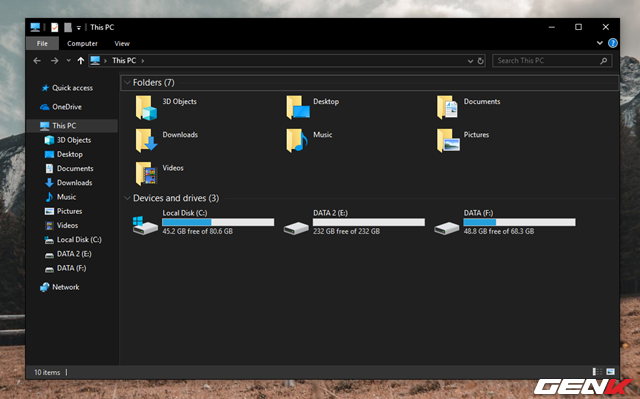Click "232 GB free of 232 GB" text
This screenshot has height=399, width=640.
[x=347, y=231]
